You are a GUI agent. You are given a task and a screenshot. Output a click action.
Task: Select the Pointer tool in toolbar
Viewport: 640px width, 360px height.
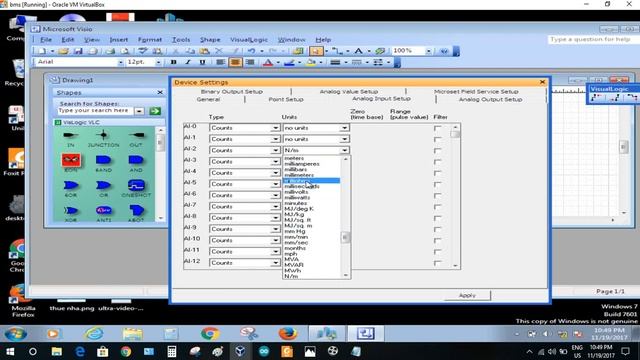[x=316, y=51]
